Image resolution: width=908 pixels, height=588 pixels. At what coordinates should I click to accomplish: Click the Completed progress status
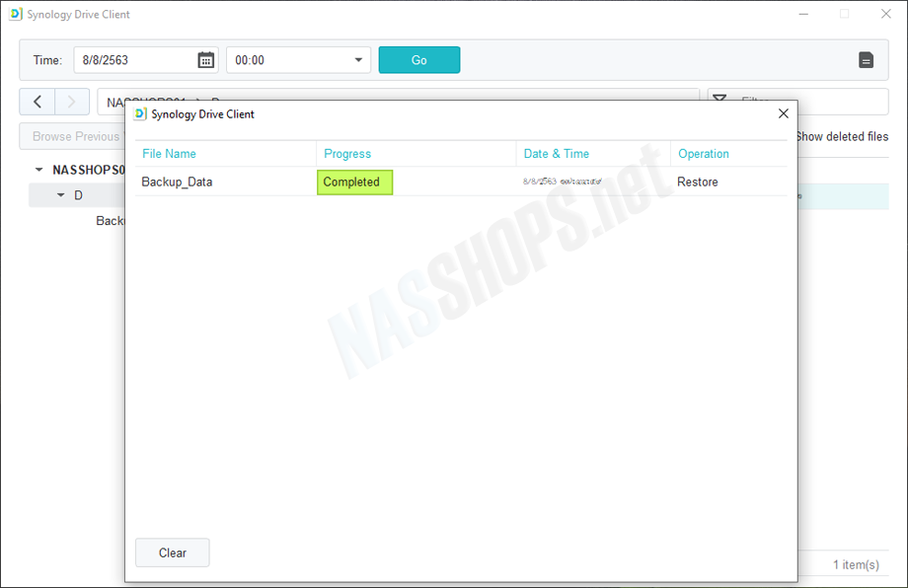click(x=354, y=183)
